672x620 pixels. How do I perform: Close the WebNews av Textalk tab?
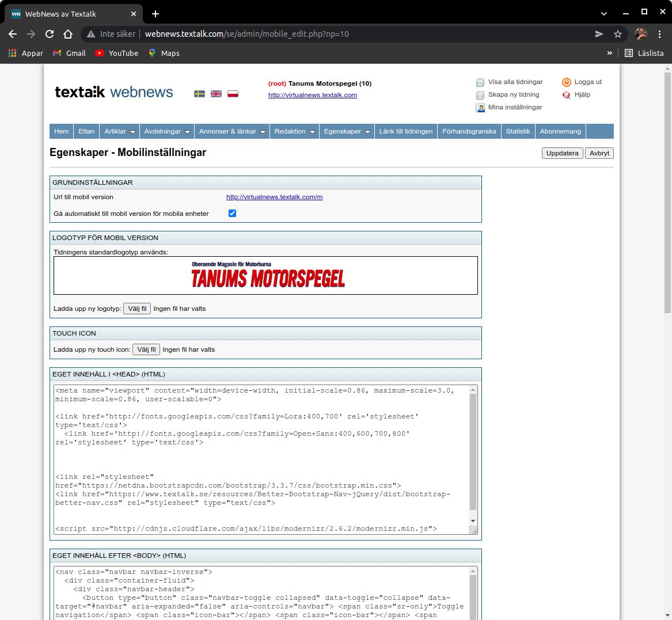pyautogui.click(x=133, y=14)
